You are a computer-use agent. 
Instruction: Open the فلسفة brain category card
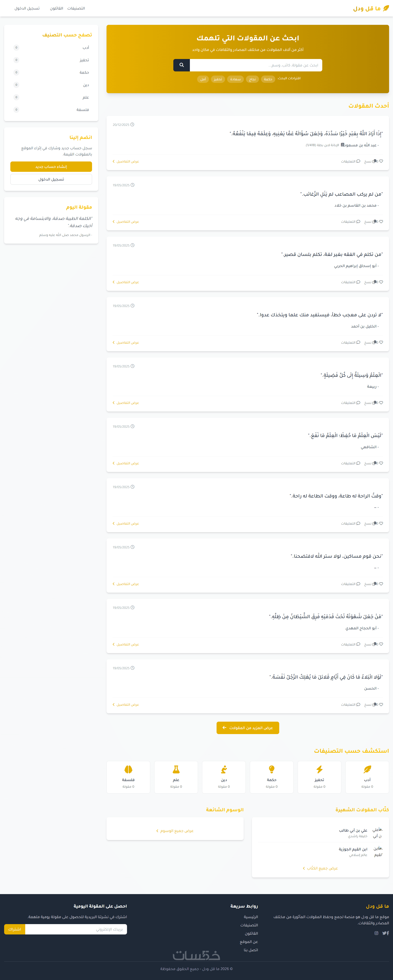pyautogui.click(x=128, y=777)
